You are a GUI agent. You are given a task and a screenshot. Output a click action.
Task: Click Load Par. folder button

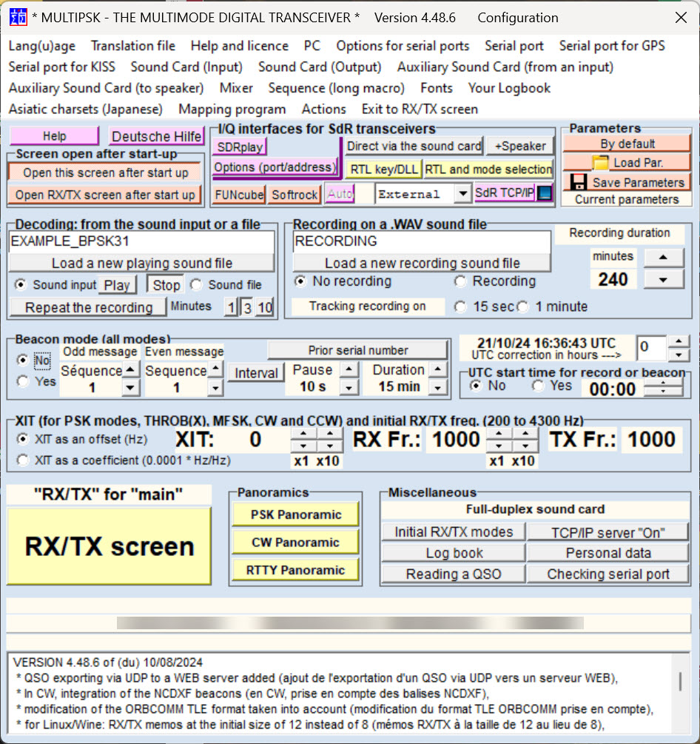point(626,163)
